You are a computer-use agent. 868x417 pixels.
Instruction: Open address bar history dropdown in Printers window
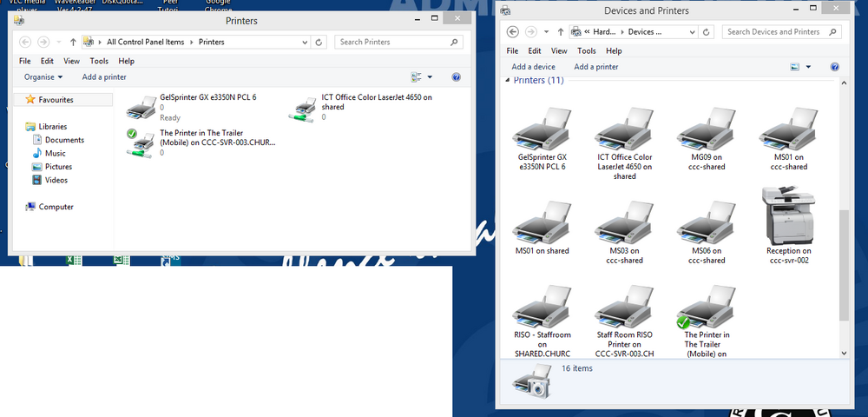point(305,42)
